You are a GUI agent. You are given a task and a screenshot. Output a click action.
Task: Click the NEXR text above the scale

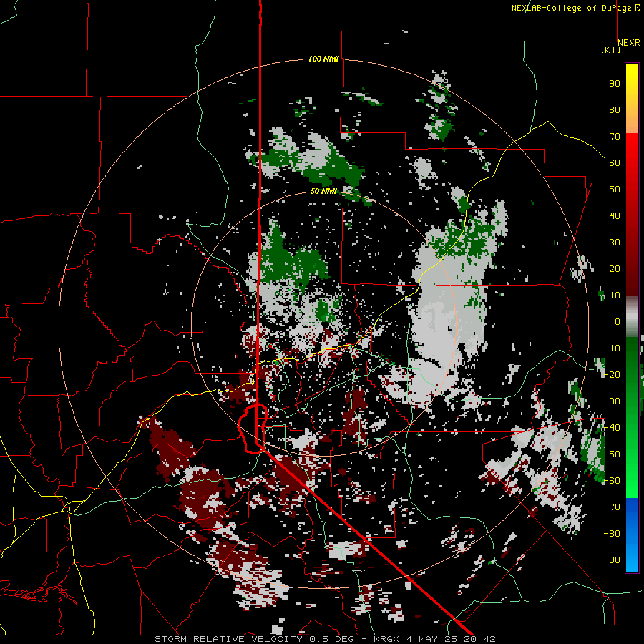[629, 43]
